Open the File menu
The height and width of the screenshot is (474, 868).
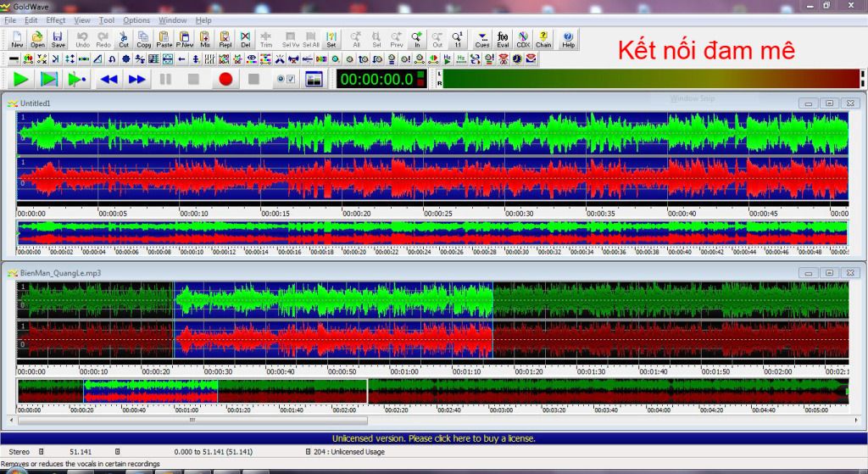[x=10, y=20]
